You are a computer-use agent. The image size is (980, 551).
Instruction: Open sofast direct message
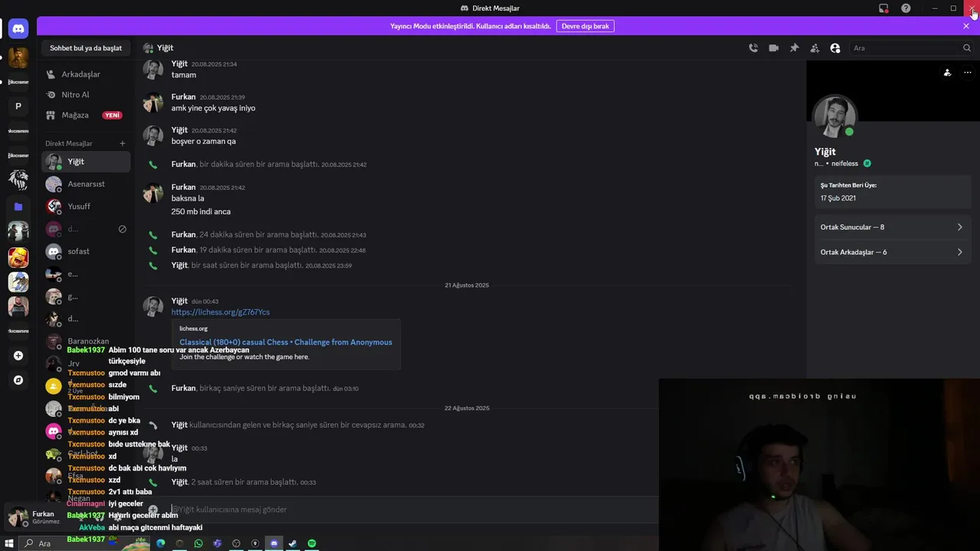point(86,252)
